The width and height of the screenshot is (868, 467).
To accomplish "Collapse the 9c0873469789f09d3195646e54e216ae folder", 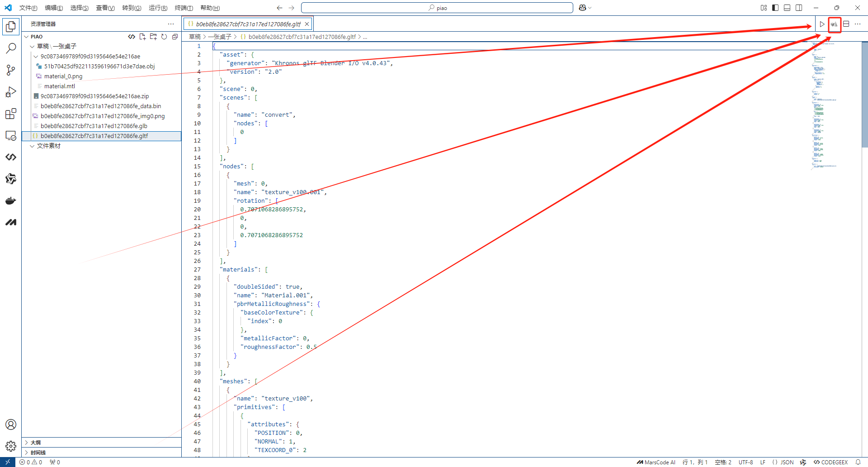I will click(36, 57).
